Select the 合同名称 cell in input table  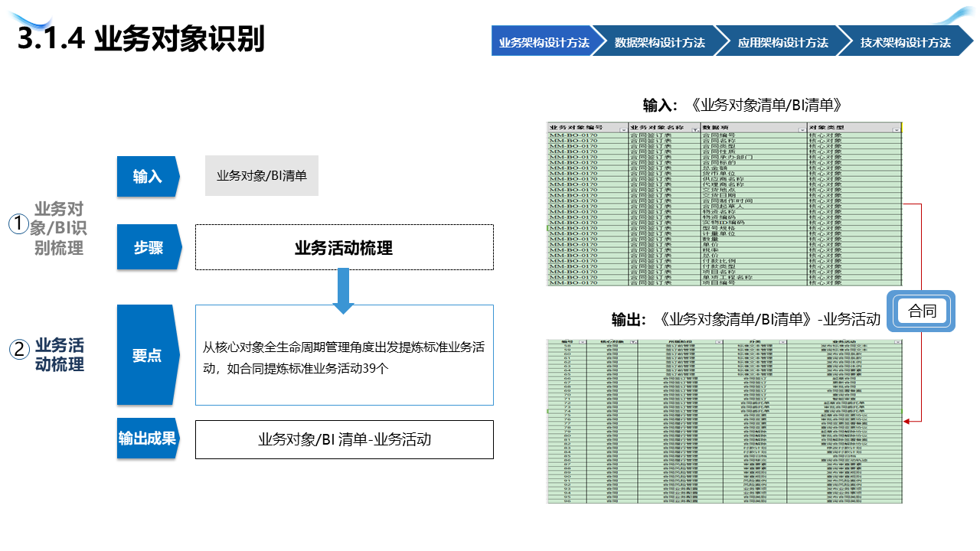[754, 141]
